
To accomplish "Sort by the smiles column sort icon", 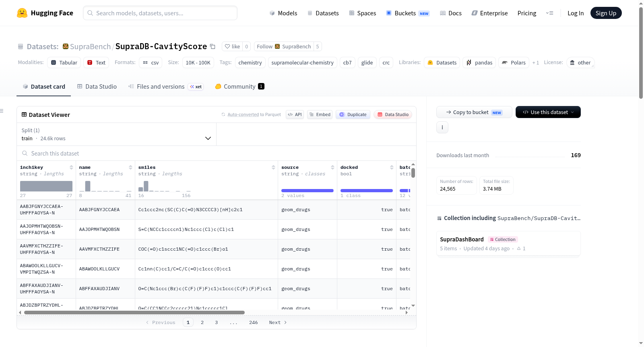I will coord(273,167).
